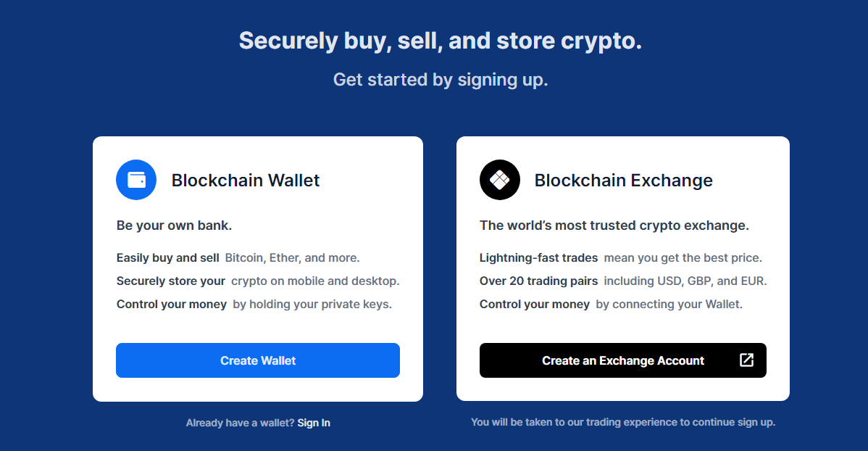Click the 'Already have a wallet?' prompt
This screenshot has width=868, height=451.
(x=241, y=422)
